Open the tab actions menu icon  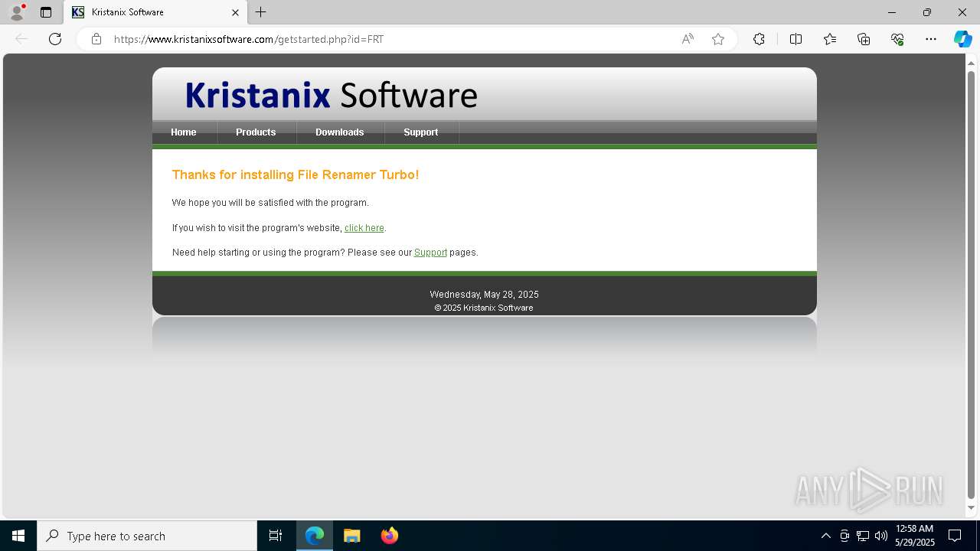pyautogui.click(x=46, y=12)
